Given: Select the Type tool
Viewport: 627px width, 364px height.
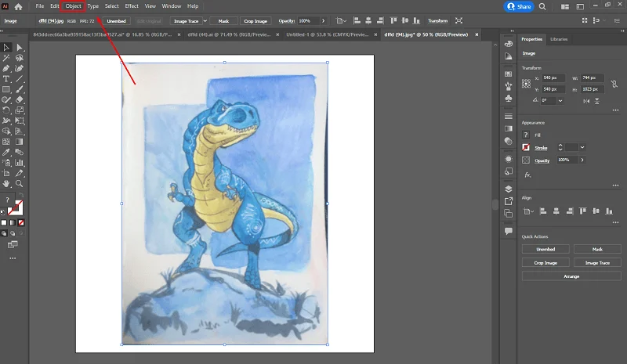Looking at the screenshot, I should click(x=6, y=79).
